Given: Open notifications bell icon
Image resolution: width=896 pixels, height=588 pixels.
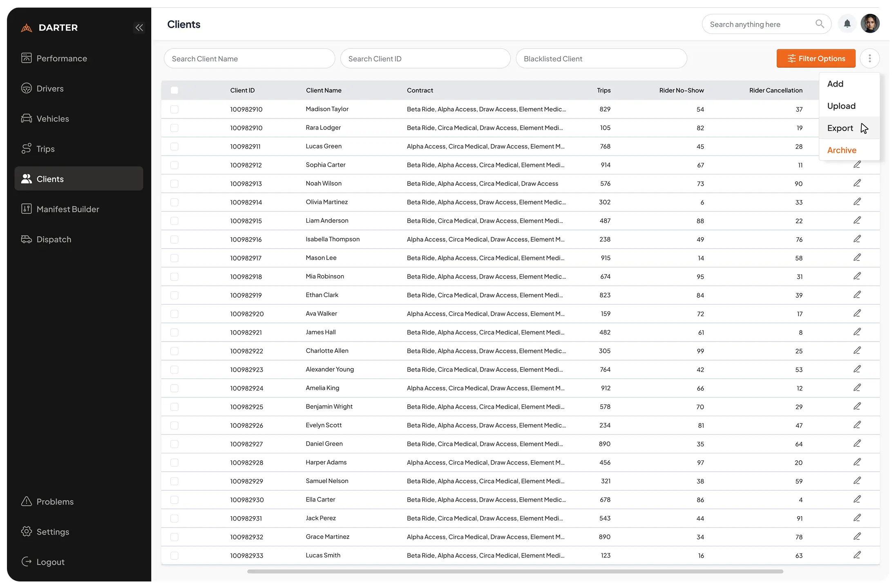Looking at the screenshot, I should (x=847, y=24).
